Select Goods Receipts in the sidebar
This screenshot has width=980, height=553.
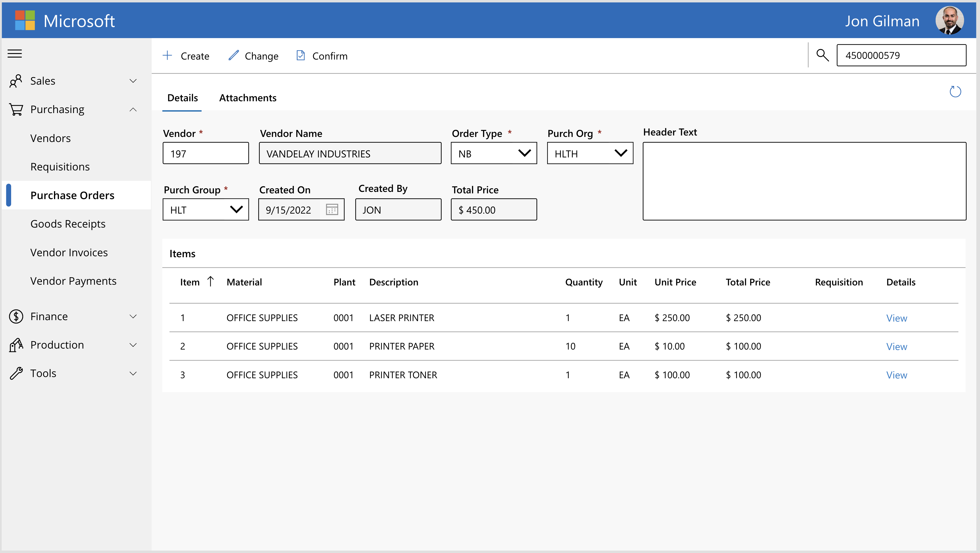click(x=68, y=224)
